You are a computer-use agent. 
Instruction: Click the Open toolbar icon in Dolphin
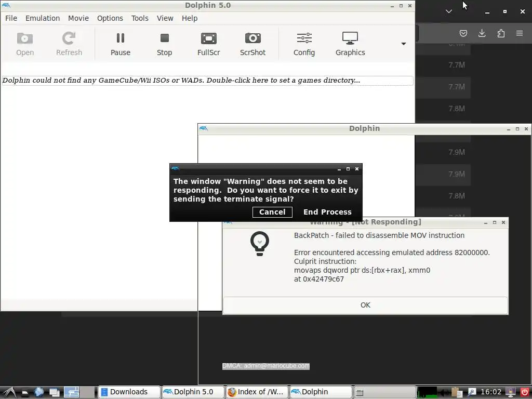click(25, 44)
